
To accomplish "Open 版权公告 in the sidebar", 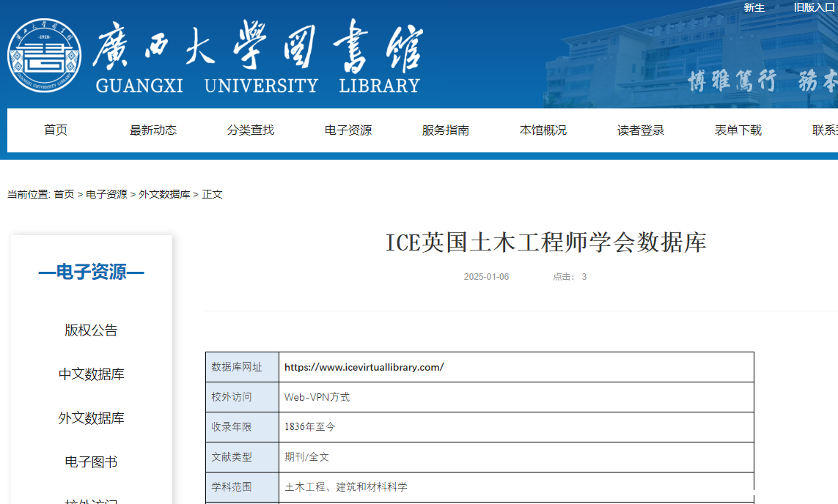I will [x=91, y=330].
